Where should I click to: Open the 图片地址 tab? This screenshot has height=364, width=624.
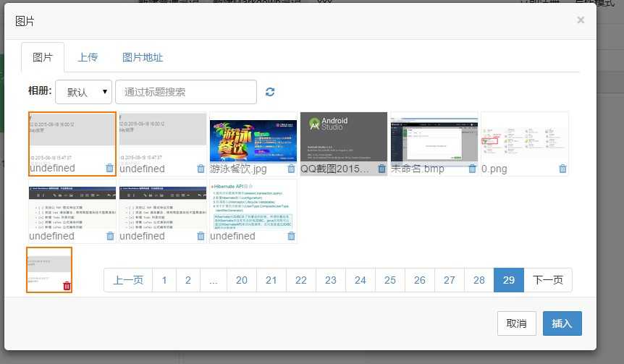pos(143,57)
